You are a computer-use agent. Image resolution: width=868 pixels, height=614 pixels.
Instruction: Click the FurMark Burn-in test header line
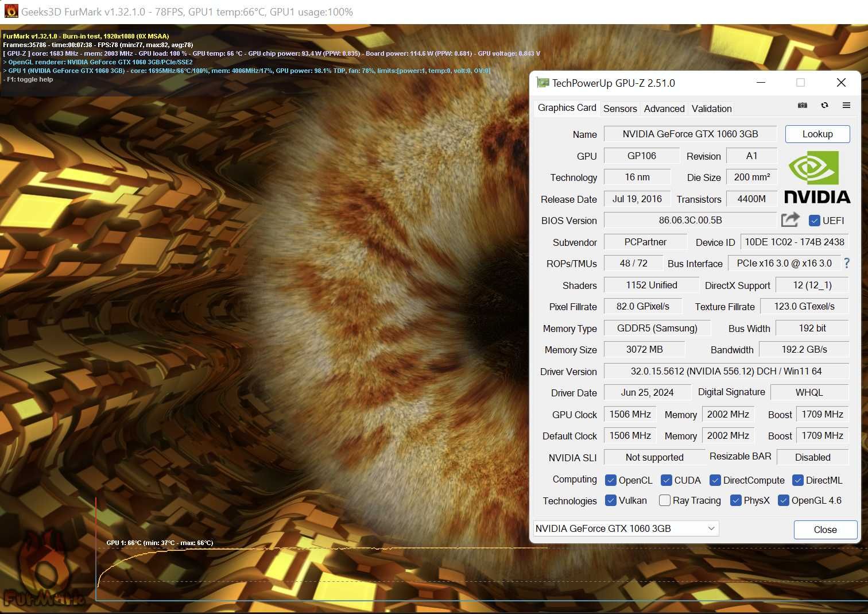click(86, 36)
